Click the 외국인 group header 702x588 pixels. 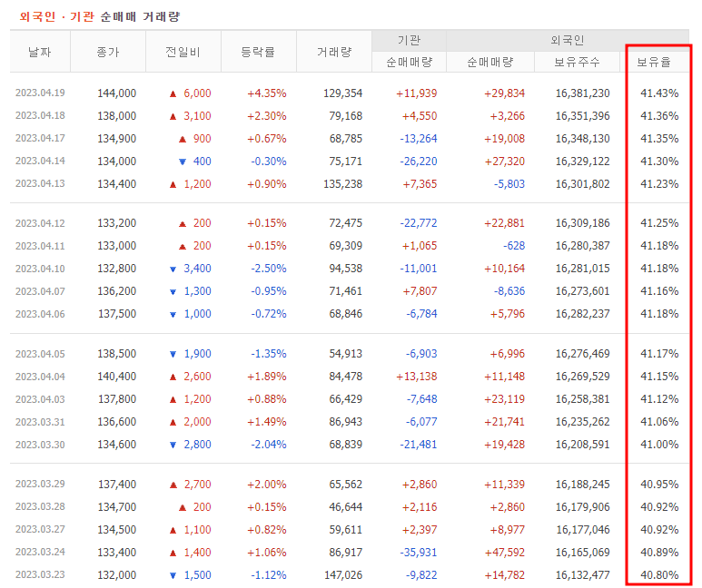pos(568,40)
